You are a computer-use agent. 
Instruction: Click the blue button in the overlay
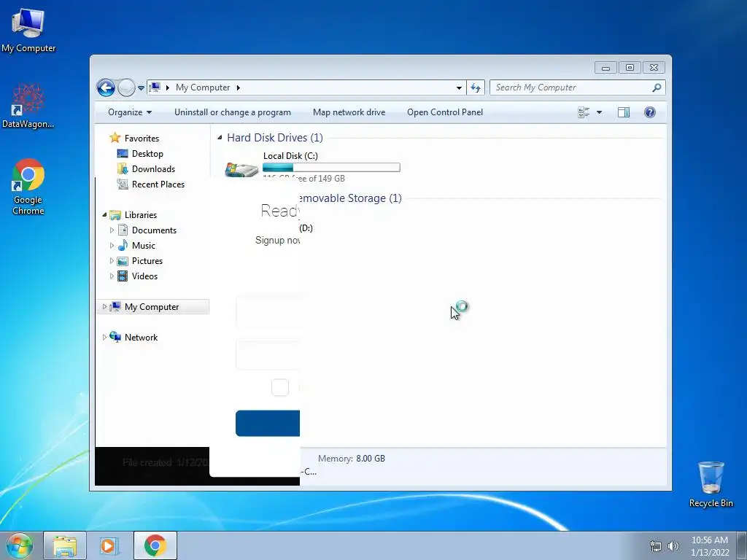(x=268, y=423)
